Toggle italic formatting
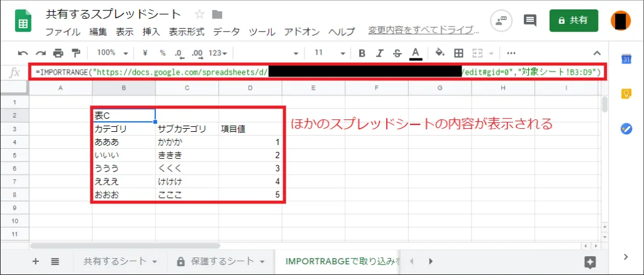 [380, 53]
